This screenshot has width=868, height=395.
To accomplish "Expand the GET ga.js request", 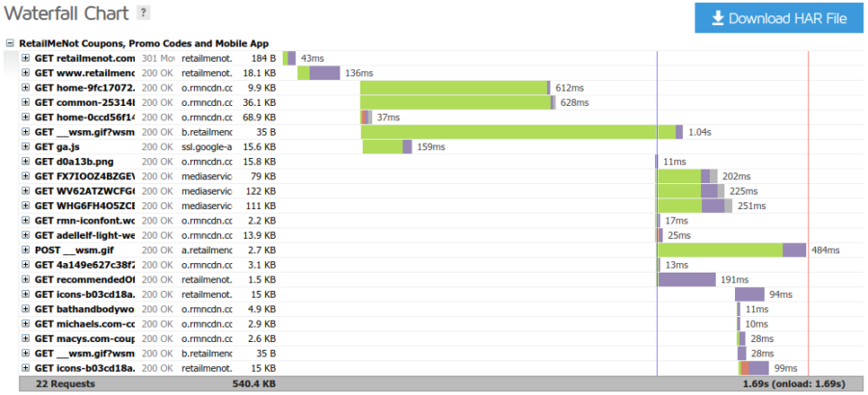I will 26,147.
